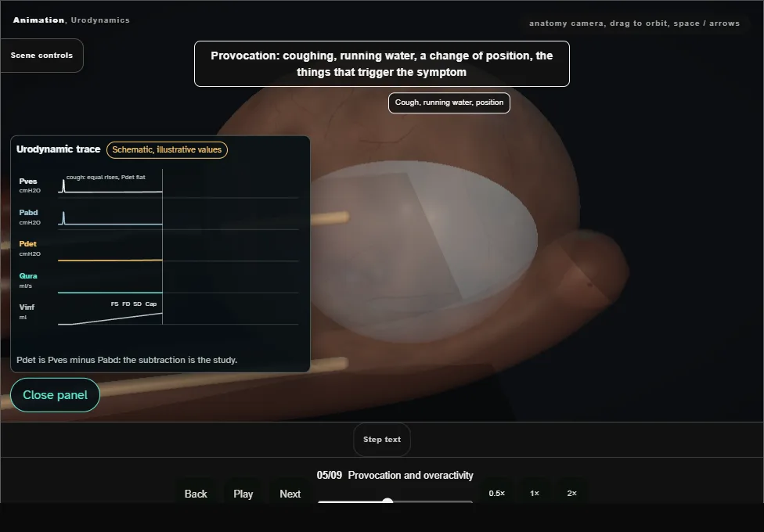
Task: Click the Vinf trace label
Action: tap(27, 307)
